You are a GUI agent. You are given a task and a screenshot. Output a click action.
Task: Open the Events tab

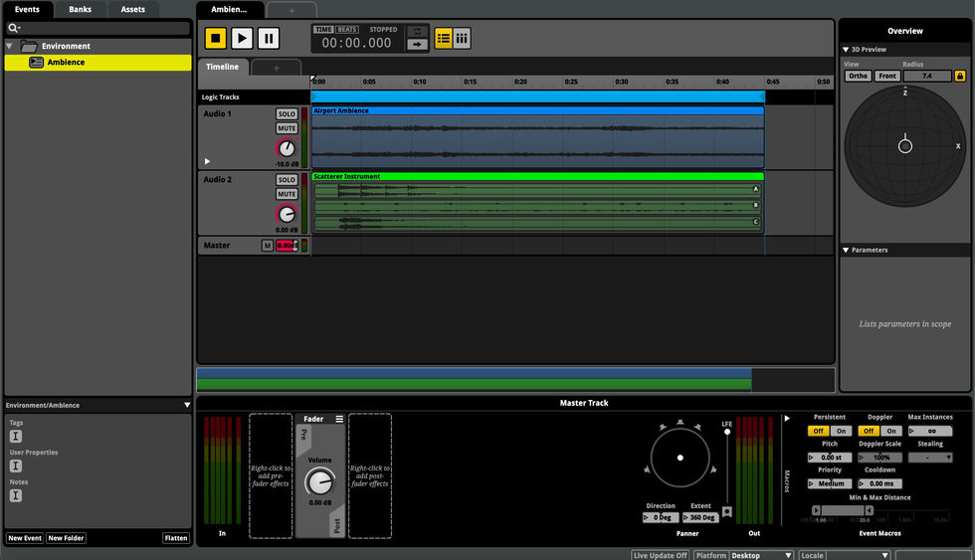28,9
